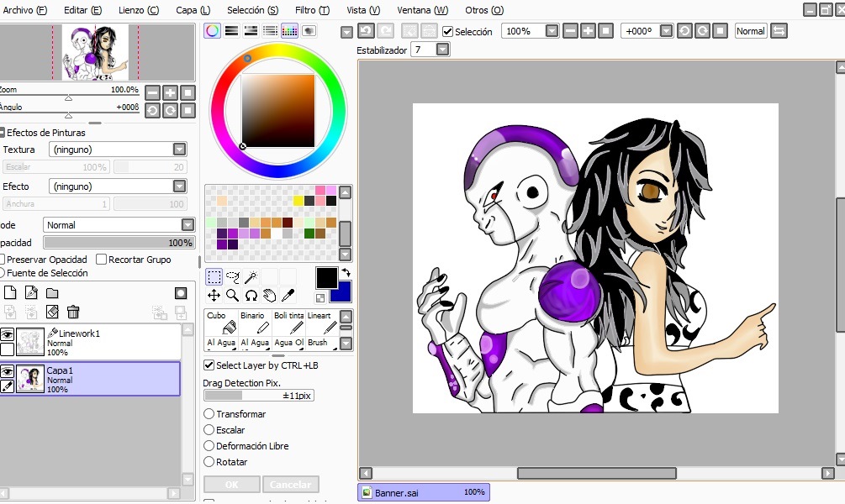This screenshot has width=845, height=504.
Task: Select the Binario pencil tool
Action: tap(255, 322)
